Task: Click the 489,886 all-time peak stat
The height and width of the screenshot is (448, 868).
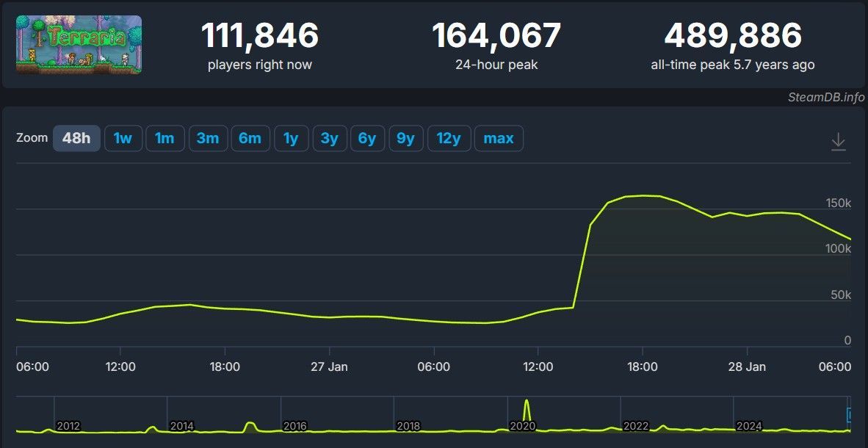Action: point(732,36)
